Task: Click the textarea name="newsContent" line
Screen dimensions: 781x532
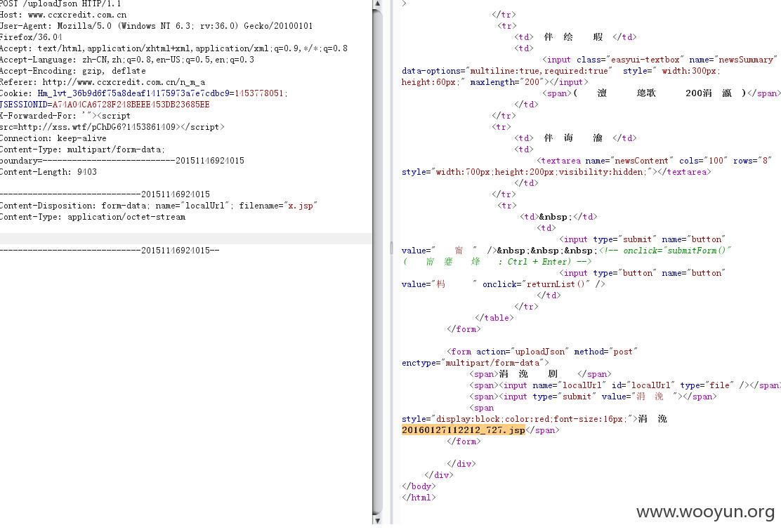Action: [x=654, y=161]
